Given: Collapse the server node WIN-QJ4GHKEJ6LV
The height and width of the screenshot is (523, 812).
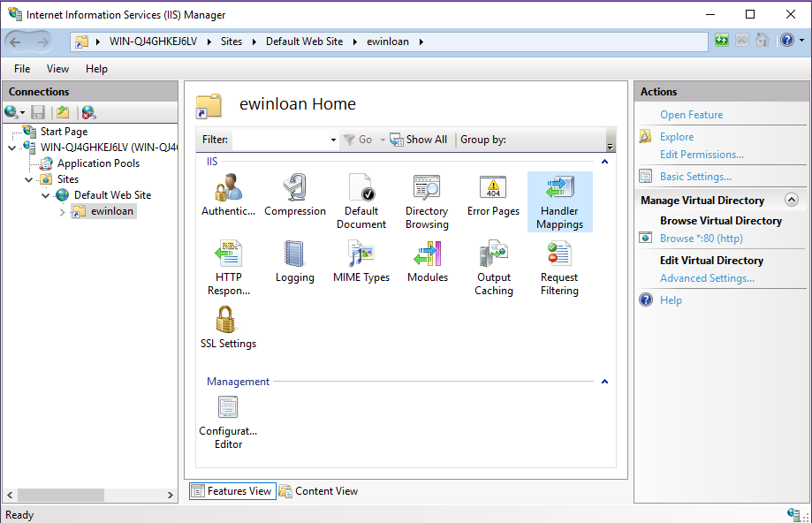Looking at the screenshot, I should click(x=11, y=148).
